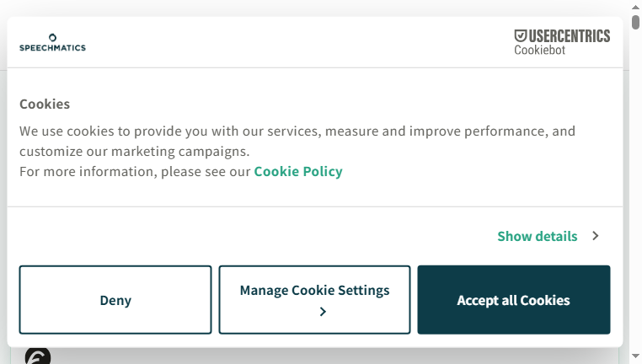
Task: Click the black circular icon below the dialog
Action: pyautogui.click(x=38, y=357)
